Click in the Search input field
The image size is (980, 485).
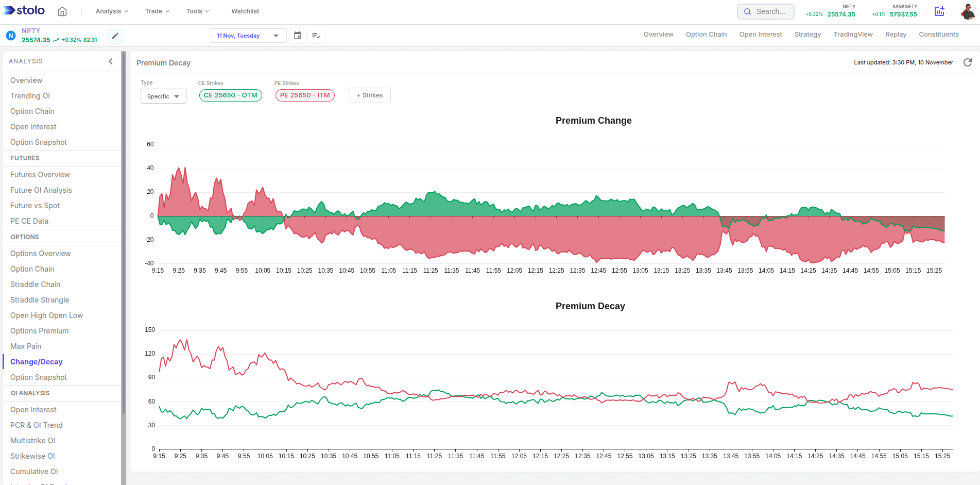(771, 11)
